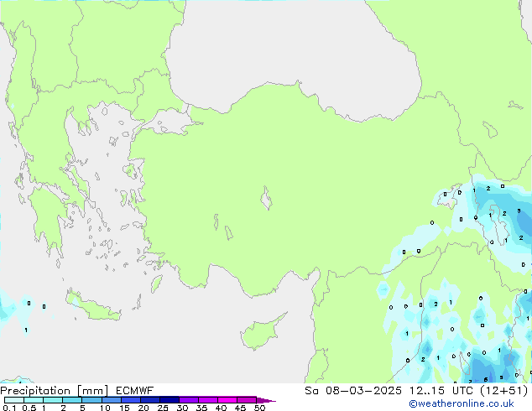
Task: Click the island of Cyprus on map
Action: click(x=261, y=332)
